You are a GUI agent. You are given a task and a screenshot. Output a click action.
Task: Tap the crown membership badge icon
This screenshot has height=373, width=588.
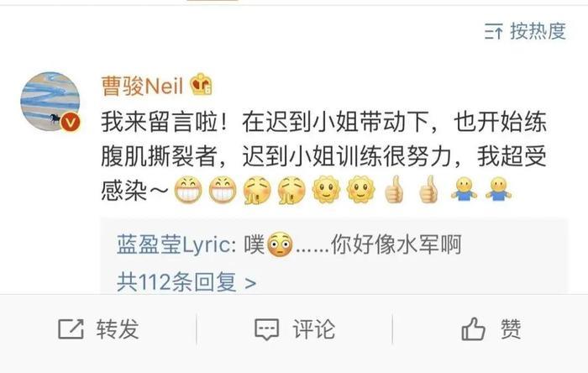click(201, 84)
